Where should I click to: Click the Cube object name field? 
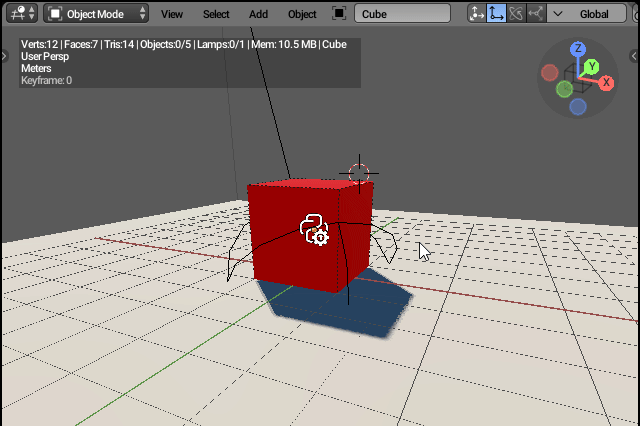[x=400, y=14]
